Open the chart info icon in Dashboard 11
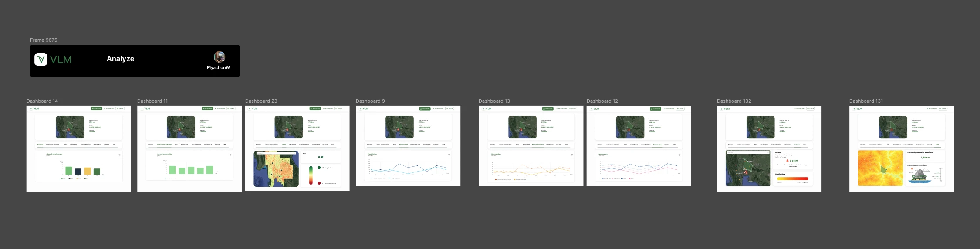Viewport: 980px width, 249px height. coord(230,155)
